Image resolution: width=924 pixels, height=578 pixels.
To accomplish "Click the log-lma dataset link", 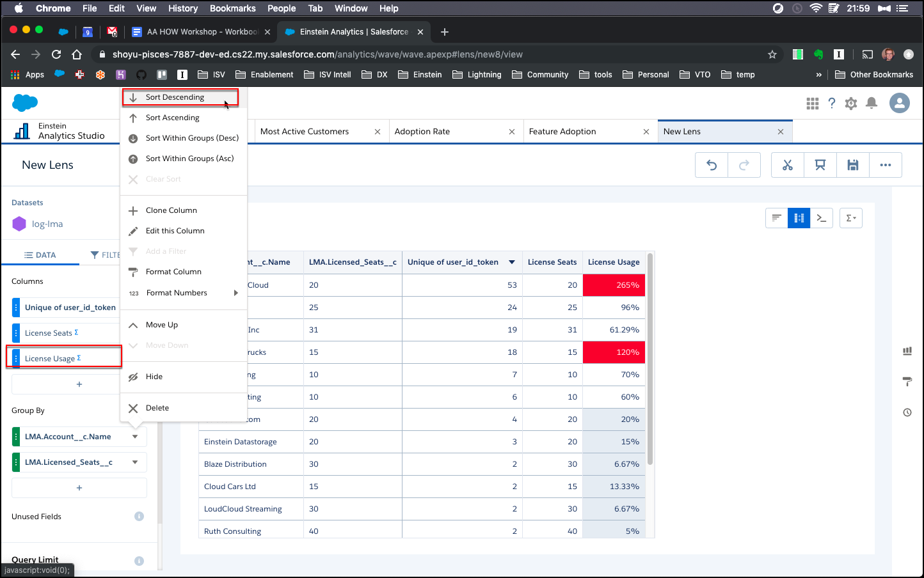I will (x=47, y=224).
